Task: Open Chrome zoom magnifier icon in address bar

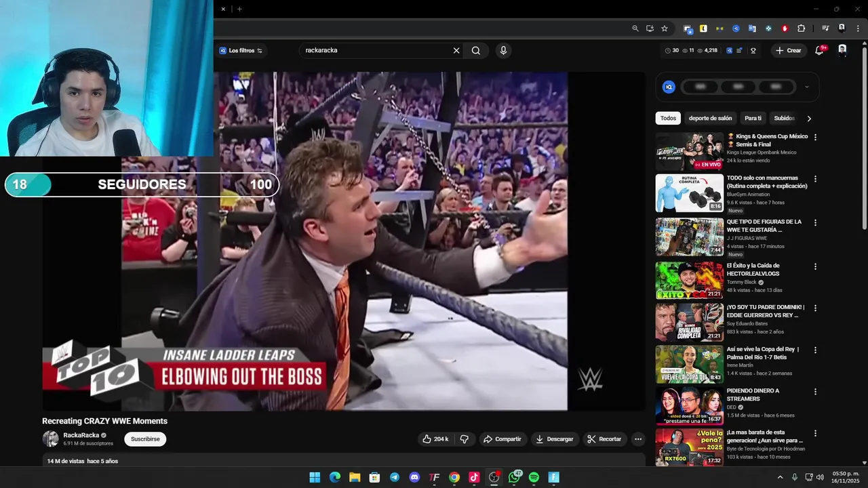Action: tap(635, 28)
